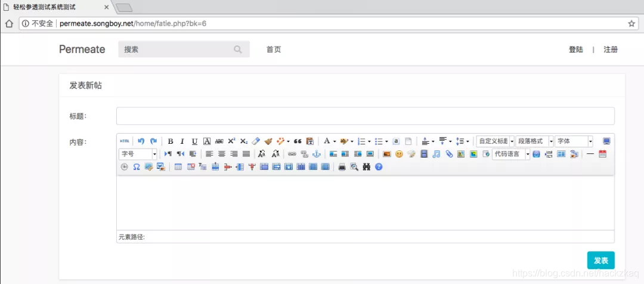Screen dimensions: 644x284
Task: Insert an ordered numbered list
Action: 362,141
